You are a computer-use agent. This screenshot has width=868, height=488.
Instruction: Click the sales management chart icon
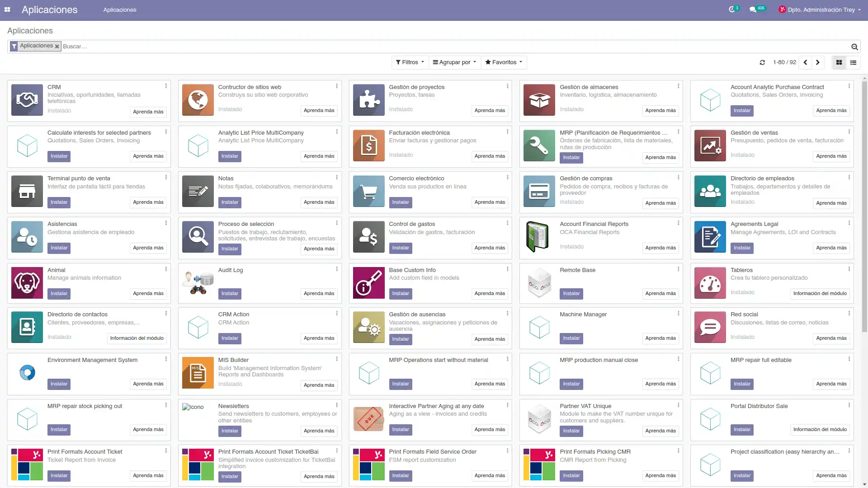tap(710, 145)
